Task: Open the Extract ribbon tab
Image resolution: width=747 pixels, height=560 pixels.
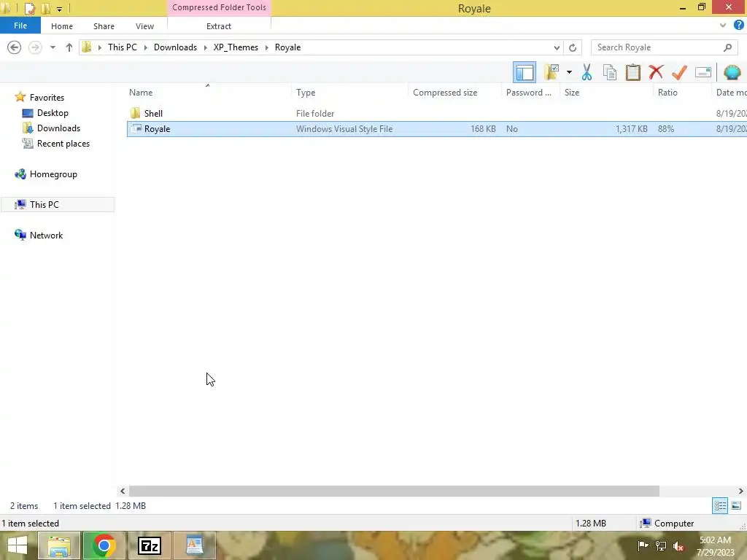Action: click(x=219, y=26)
